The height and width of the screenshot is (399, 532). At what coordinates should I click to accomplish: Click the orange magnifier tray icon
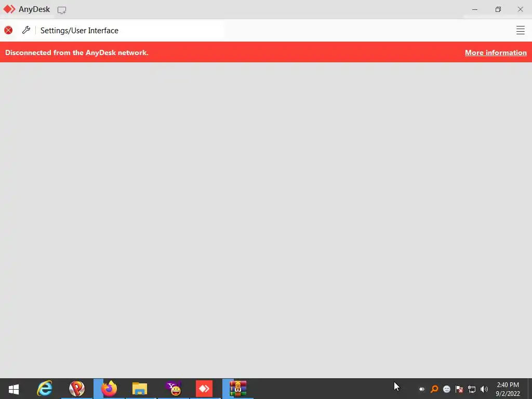(x=434, y=389)
